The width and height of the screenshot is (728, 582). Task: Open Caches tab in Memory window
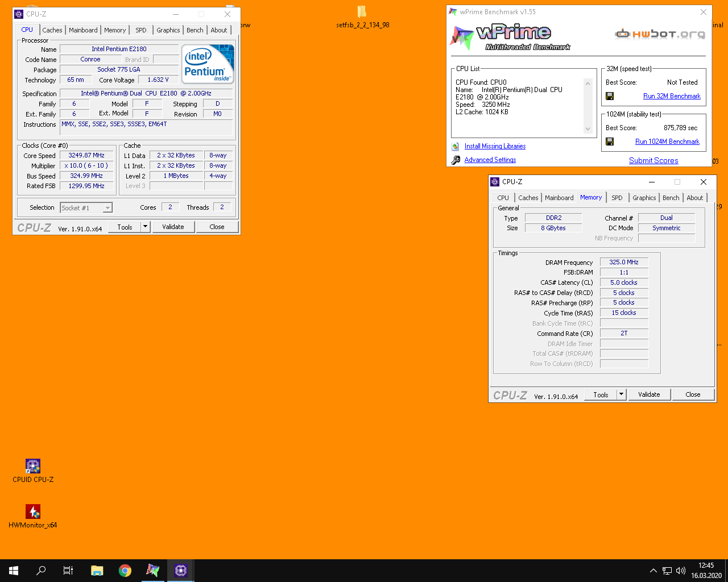click(528, 198)
